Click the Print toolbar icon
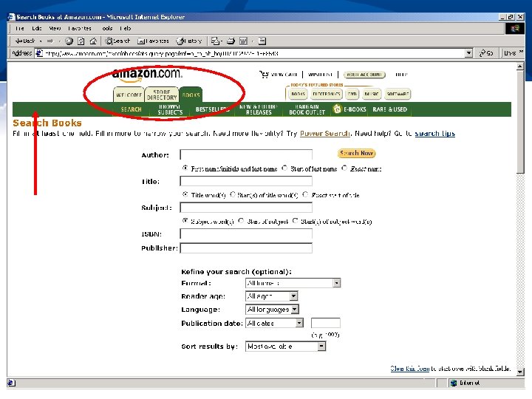Screen dimensions: 532x399 (231, 41)
